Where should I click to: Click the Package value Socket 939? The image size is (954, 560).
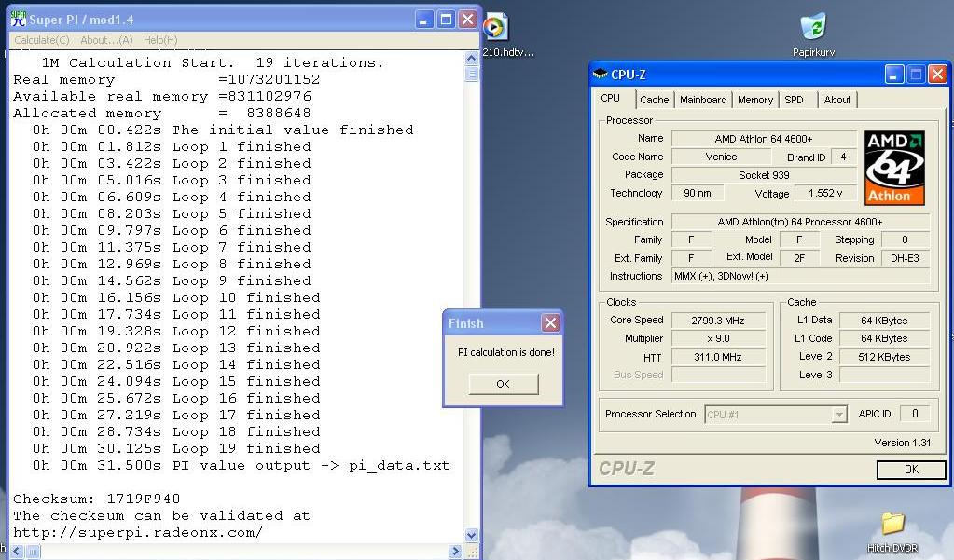tap(764, 175)
